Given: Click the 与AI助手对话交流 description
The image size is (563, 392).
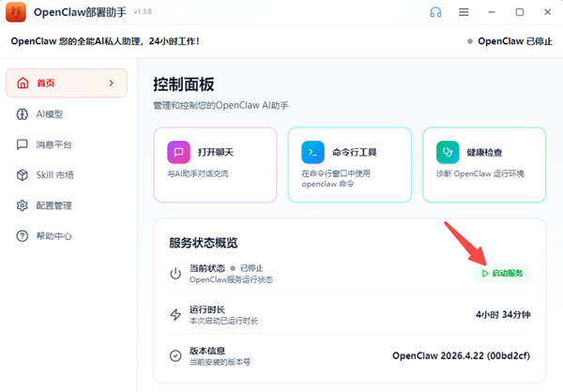Looking at the screenshot, I should click(x=198, y=173).
